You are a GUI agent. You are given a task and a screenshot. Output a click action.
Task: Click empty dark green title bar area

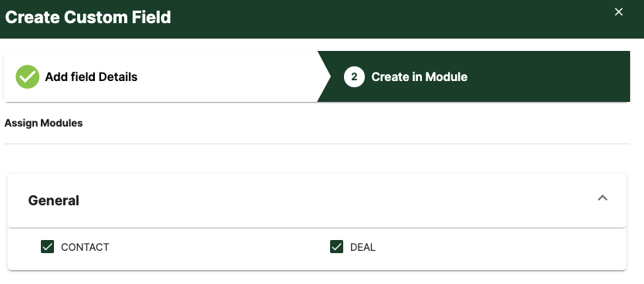[390, 19]
